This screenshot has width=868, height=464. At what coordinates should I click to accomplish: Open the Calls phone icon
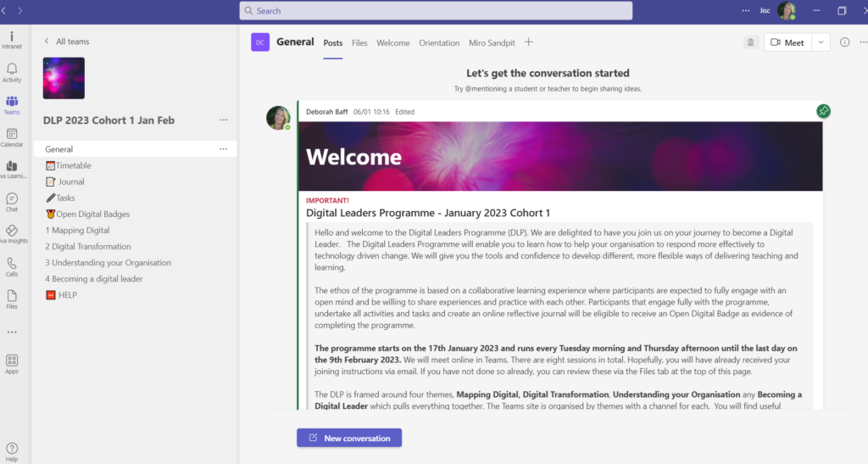[x=12, y=266]
